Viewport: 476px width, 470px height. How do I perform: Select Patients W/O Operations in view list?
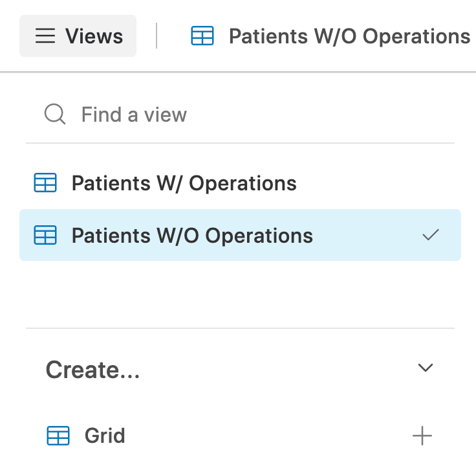(192, 236)
